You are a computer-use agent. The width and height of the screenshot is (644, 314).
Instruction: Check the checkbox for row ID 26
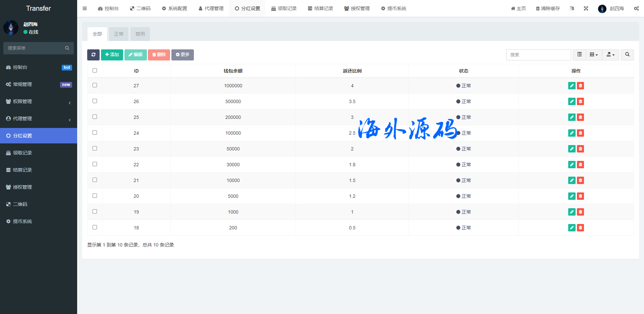pyautogui.click(x=95, y=101)
